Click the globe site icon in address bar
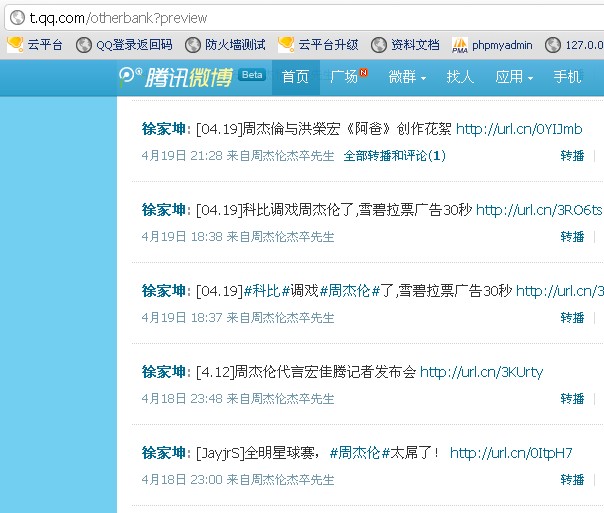Image resolution: width=604 pixels, height=513 pixels. pyautogui.click(x=17, y=18)
